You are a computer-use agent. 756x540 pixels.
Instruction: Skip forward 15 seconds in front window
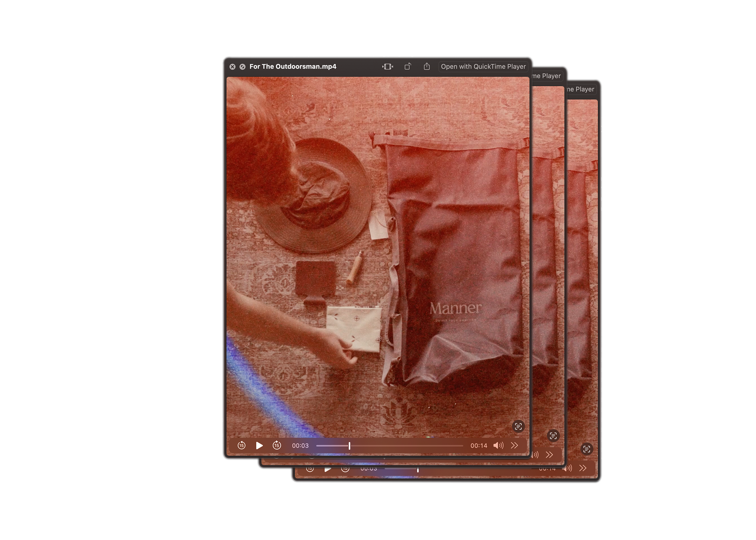(277, 446)
